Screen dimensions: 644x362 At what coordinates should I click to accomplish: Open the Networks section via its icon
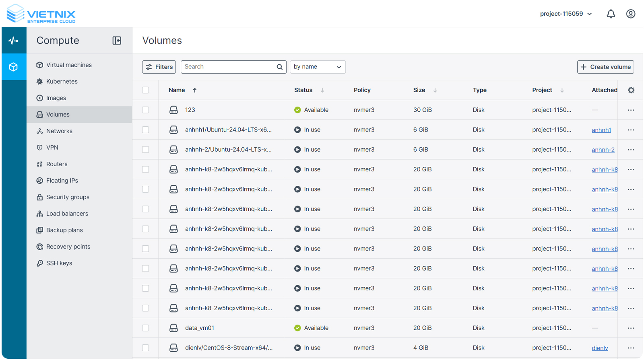tap(39, 131)
